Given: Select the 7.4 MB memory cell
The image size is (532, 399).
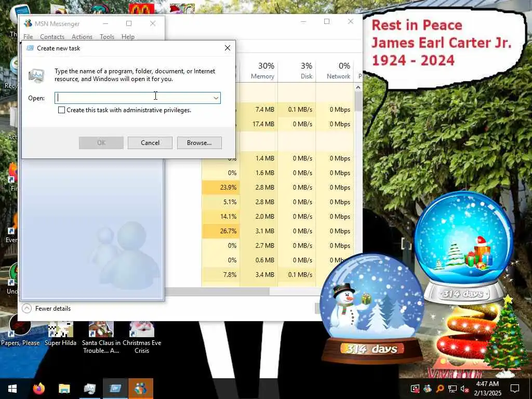Looking at the screenshot, I should point(259,110).
